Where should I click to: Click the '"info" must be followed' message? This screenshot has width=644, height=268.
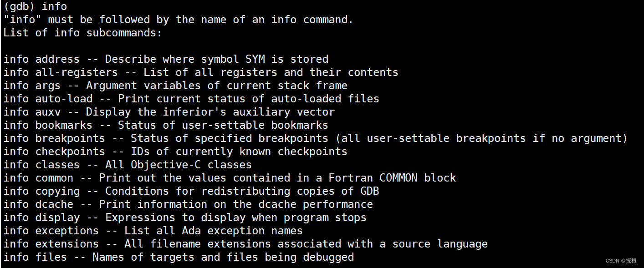pos(179,20)
